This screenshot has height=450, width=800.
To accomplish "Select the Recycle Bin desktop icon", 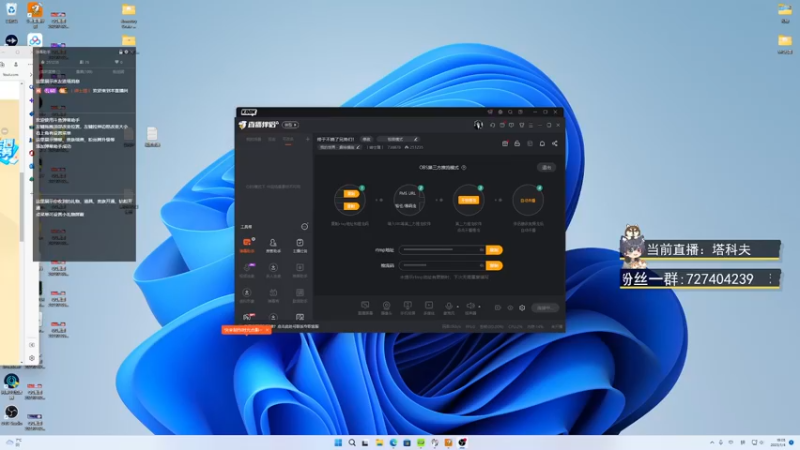I will tap(11, 12).
